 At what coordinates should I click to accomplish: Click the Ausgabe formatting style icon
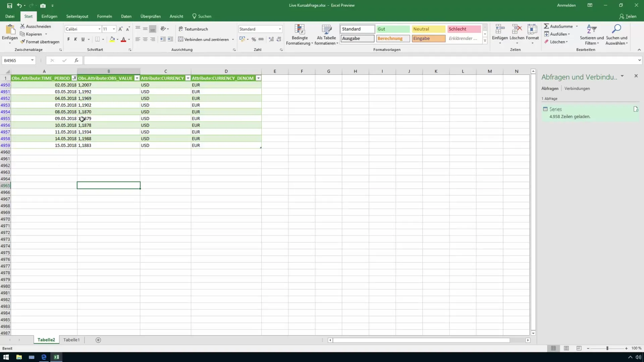tap(357, 39)
